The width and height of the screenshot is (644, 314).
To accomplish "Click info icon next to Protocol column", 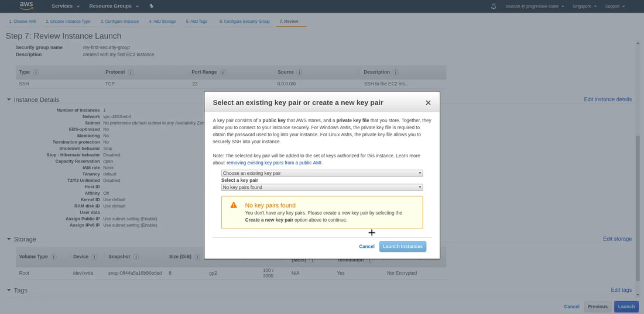I will pyautogui.click(x=131, y=73).
